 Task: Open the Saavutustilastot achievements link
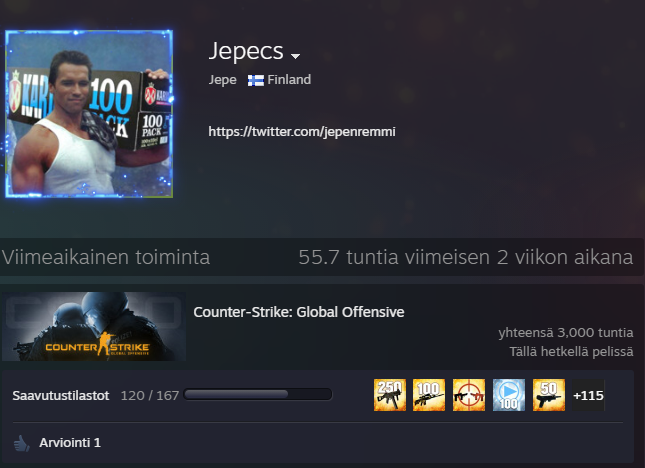[x=61, y=396]
